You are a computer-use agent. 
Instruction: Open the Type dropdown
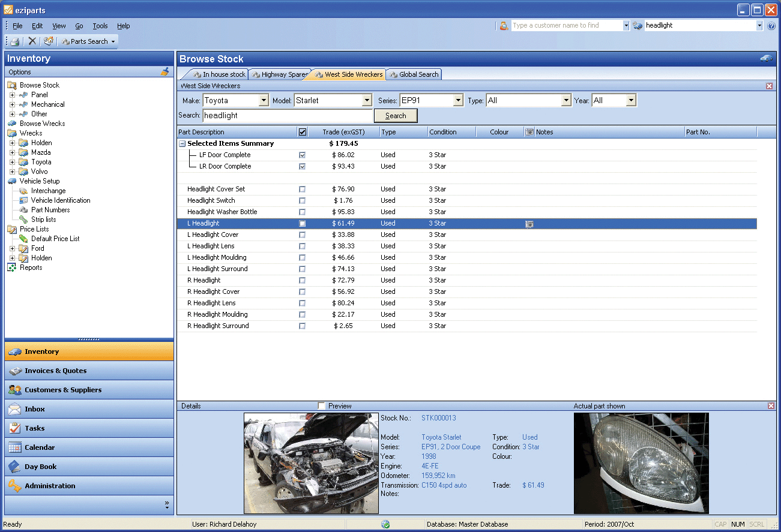coord(565,101)
